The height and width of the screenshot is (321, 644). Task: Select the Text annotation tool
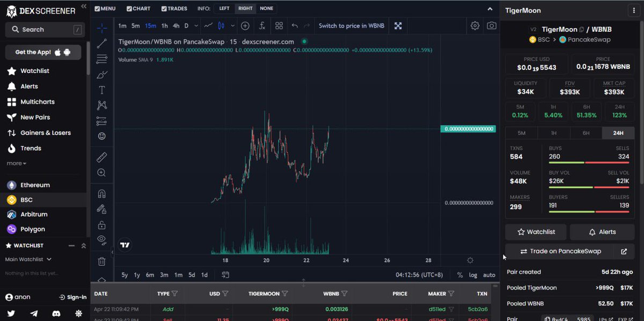click(x=102, y=90)
